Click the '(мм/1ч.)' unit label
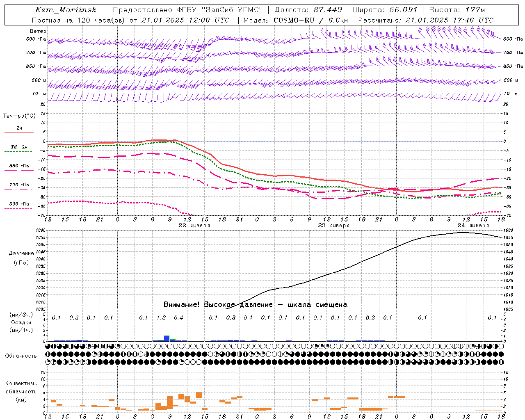This screenshot has width=525, height=420. tap(21, 330)
